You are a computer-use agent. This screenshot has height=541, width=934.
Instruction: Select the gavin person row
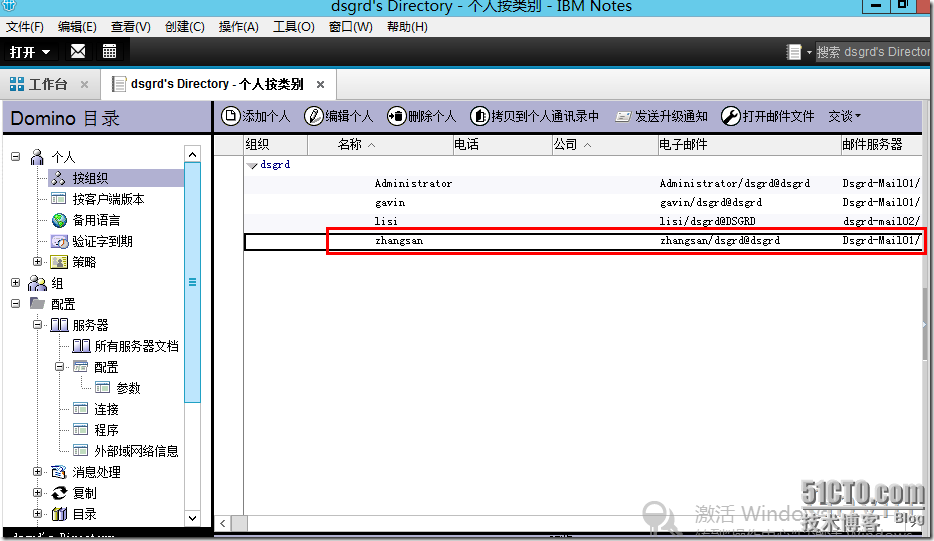583,203
